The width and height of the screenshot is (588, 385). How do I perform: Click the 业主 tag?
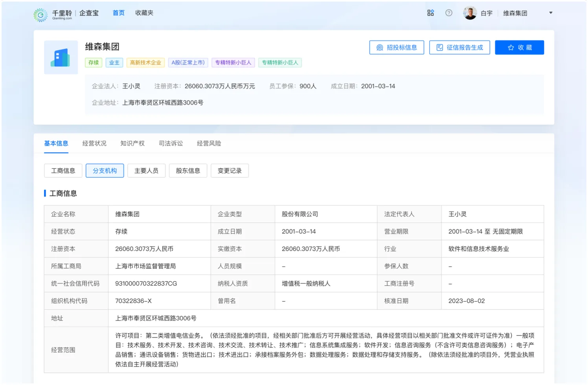click(x=114, y=62)
